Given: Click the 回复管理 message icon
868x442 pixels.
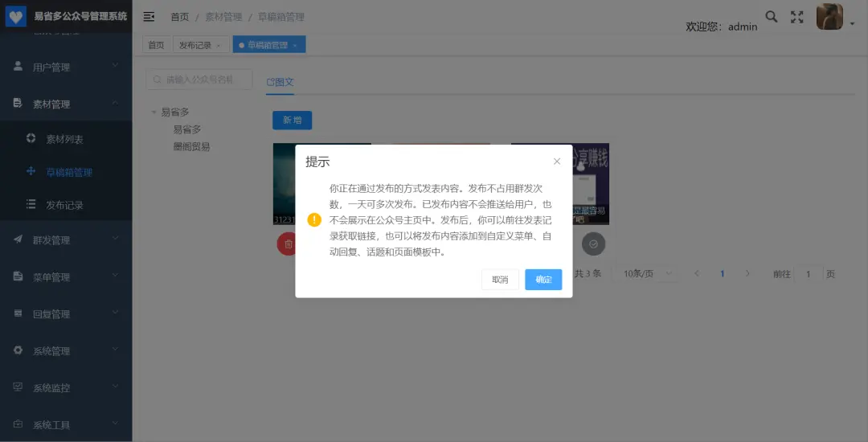Looking at the screenshot, I should coord(18,313).
